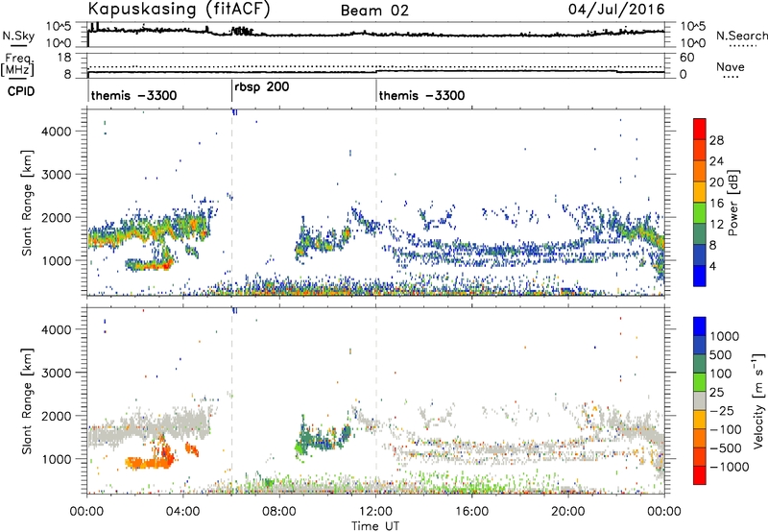The image size is (768, 532).
Task: Click the "CPID" row label
Action: pos(20,91)
